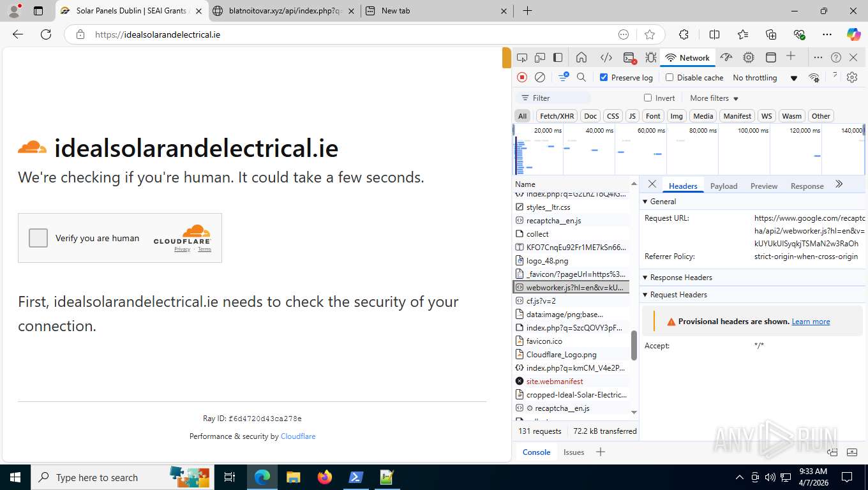This screenshot has height=490, width=868.
Task: Switch to the Preview tab
Action: 764,186
